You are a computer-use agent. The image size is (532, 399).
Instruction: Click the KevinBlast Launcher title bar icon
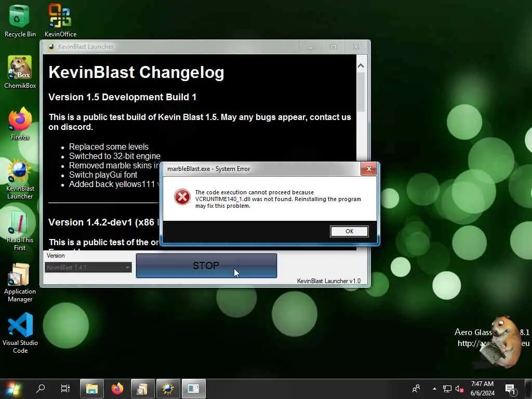[51, 46]
